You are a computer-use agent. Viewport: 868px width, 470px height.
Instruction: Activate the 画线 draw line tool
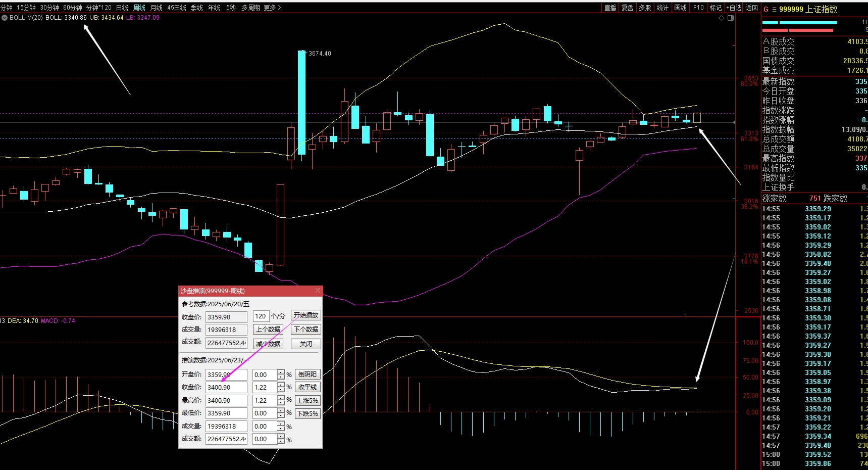681,8
